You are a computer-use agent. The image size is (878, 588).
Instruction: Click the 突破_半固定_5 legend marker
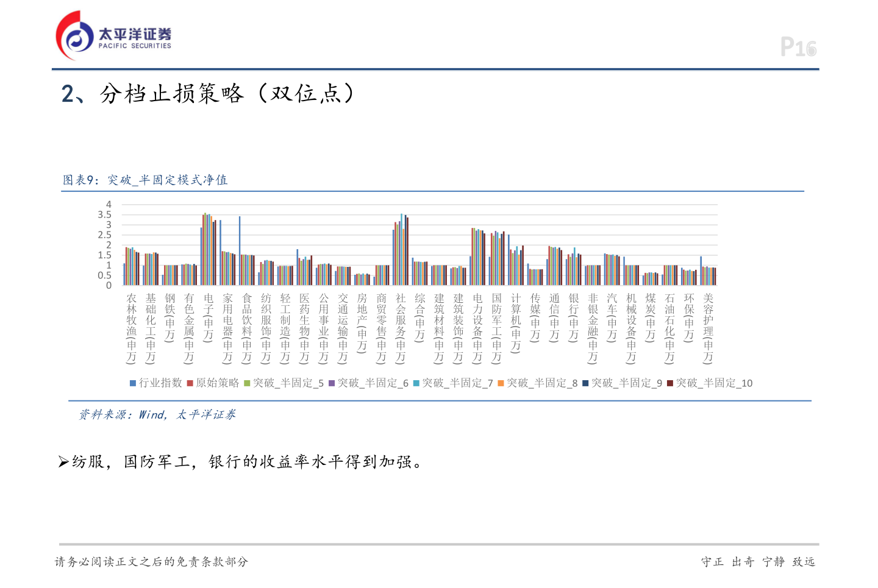(x=246, y=383)
